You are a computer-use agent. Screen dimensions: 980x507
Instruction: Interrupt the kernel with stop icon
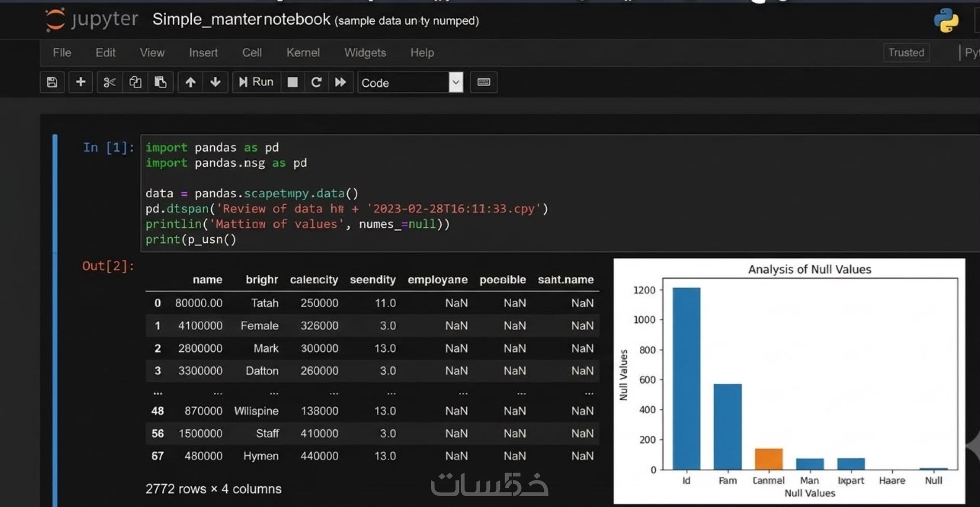(292, 82)
